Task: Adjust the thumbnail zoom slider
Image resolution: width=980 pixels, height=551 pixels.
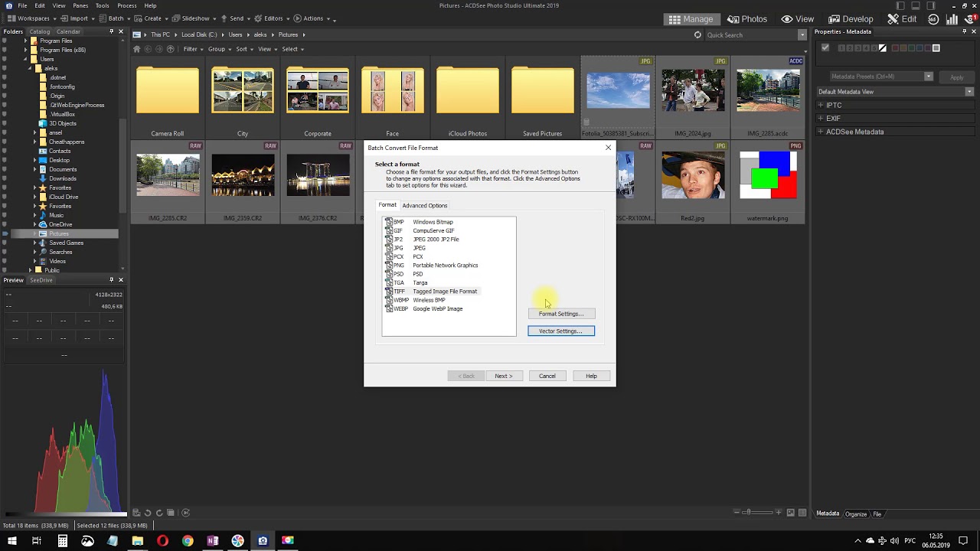Action: pos(748,513)
